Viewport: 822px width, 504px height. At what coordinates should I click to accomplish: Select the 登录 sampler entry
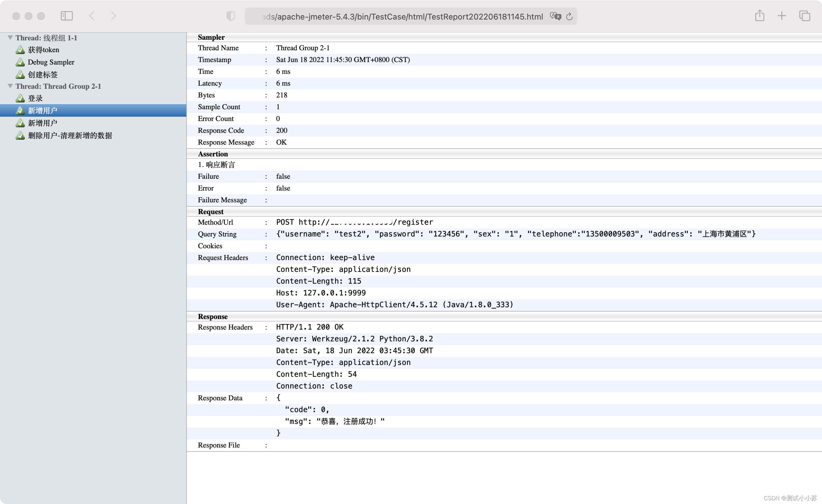coord(35,98)
